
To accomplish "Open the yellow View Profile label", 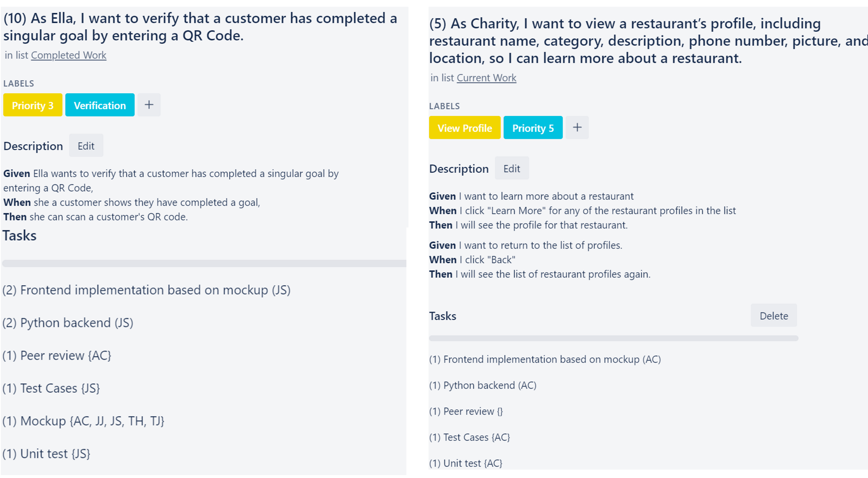I will click(465, 128).
